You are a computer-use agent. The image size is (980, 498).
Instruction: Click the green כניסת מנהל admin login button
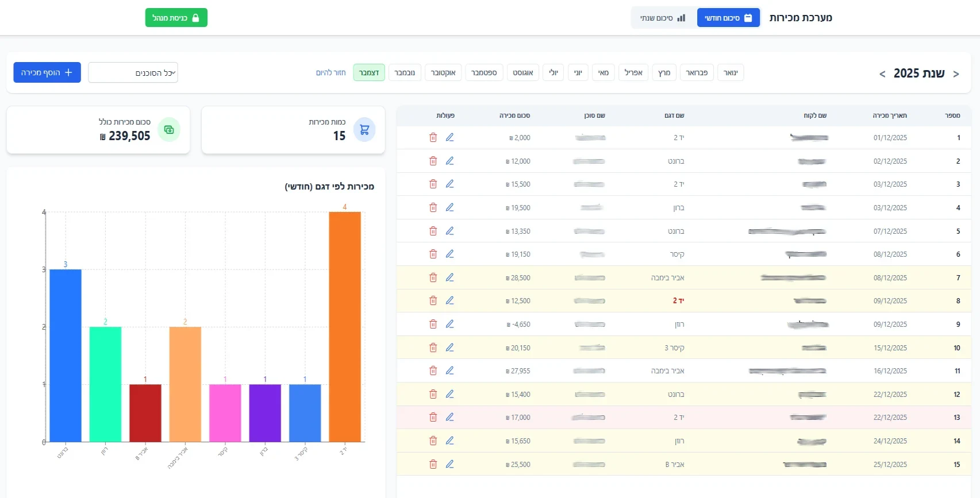[176, 18]
